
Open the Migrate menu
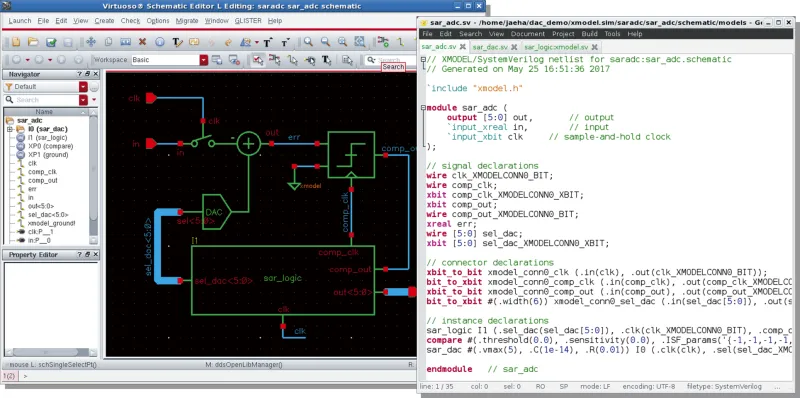tap(187, 21)
